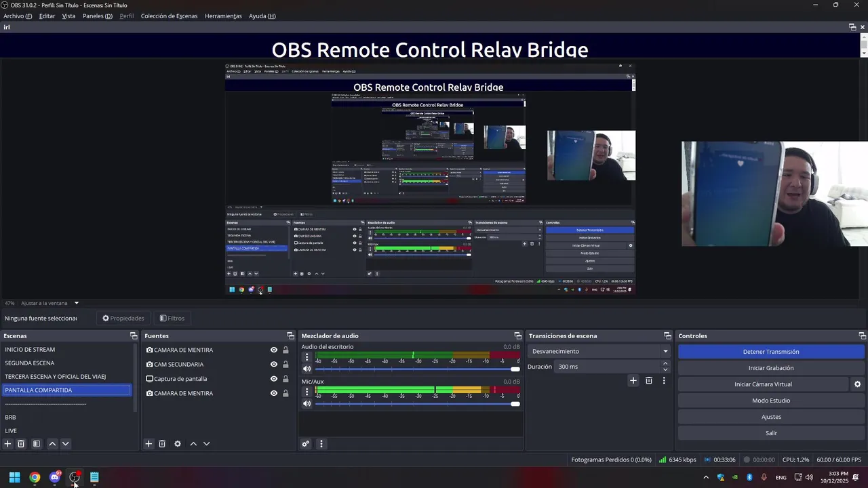
Task: Adjust Audio del escritorio volume slider
Action: pos(418,369)
